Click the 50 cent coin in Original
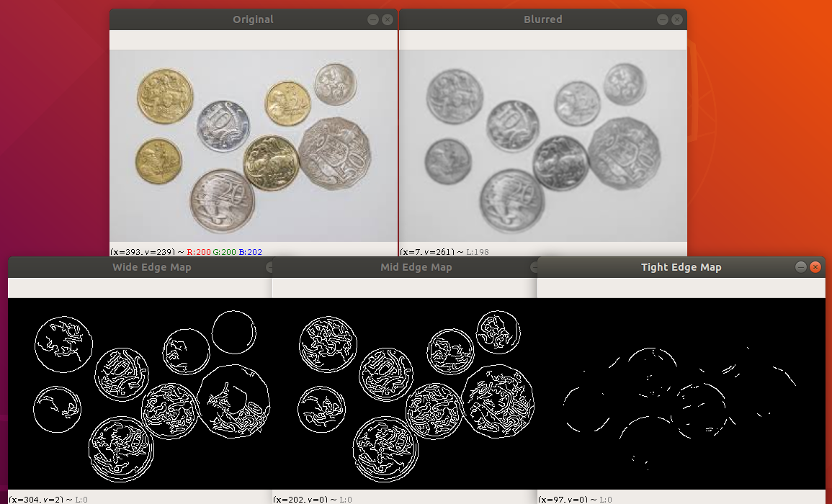The height and width of the screenshot is (504, 832). [330, 154]
